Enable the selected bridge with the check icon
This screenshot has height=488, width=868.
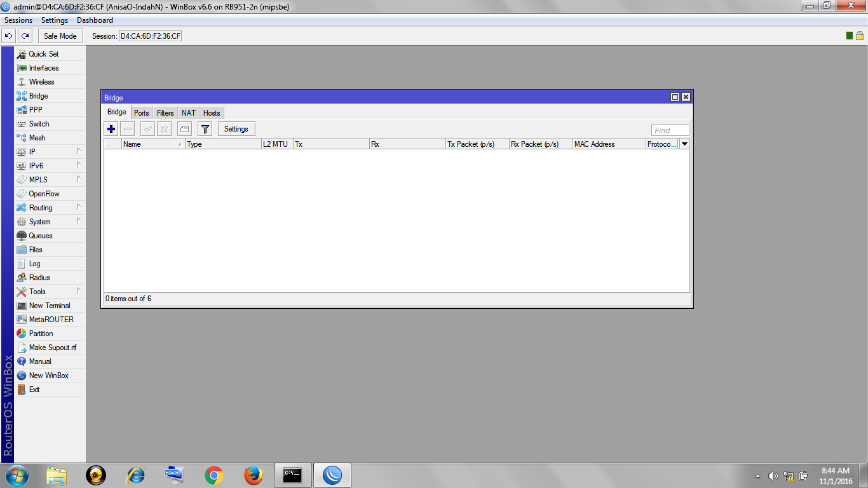tap(146, 128)
